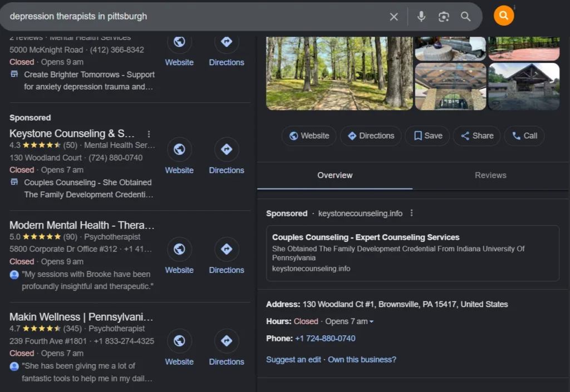Open the Makin Wellness | Pennsylvani… listing

pyautogui.click(x=81, y=317)
